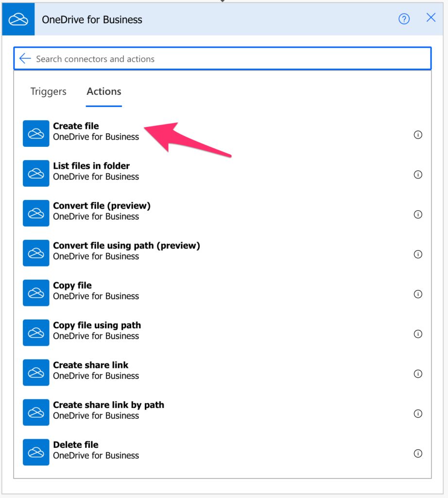448x498 pixels.
Task: Click the back arrow in the search bar
Action: pyautogui.click(x=24, y=58)
